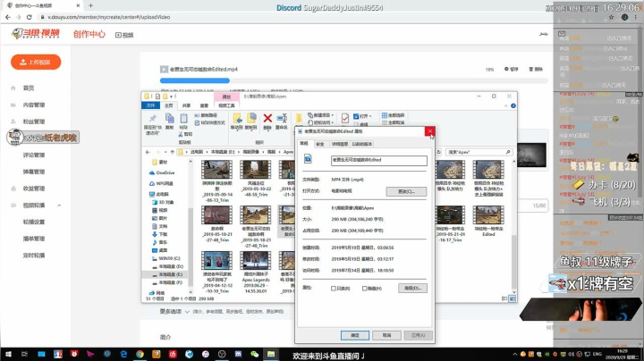Click the Paste icon in Explorer ribbon
The image size is (644, 361).
183,119
